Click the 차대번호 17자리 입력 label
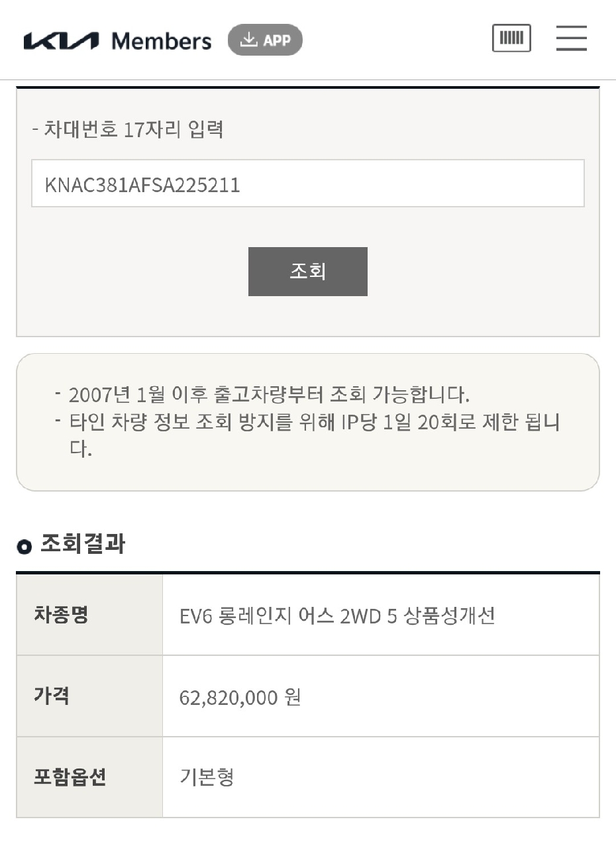The width and height of the screenshot is (616, 850). (x=128, y=129)
